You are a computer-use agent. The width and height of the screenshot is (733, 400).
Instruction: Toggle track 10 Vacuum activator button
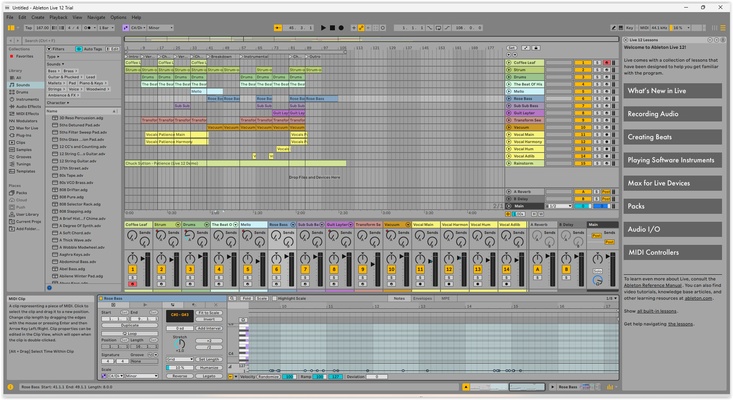582,127
